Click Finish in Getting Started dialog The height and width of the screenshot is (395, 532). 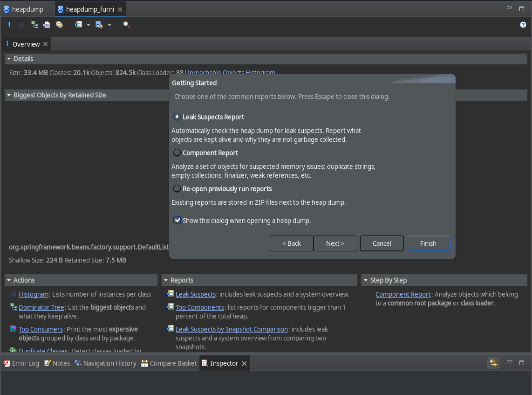pyautogui.click(x=428, y=243)
